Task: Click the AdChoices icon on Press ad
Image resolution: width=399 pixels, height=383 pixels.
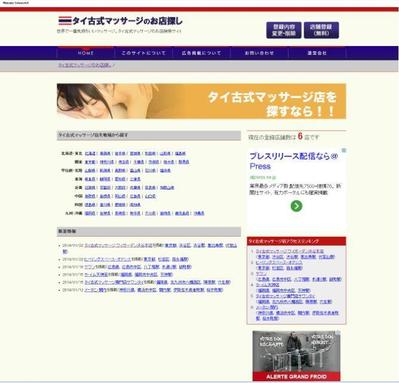Action: (x=344, y=150)
